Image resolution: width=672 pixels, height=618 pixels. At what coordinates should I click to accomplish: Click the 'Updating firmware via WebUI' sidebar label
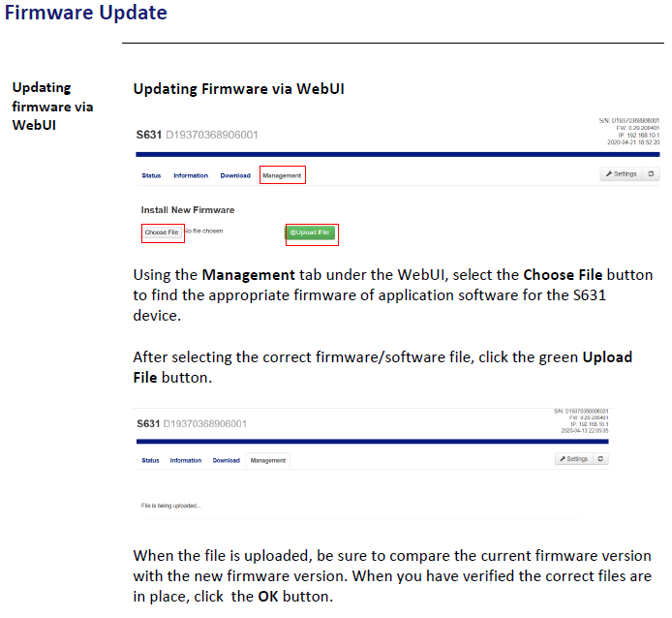point(53,106)
